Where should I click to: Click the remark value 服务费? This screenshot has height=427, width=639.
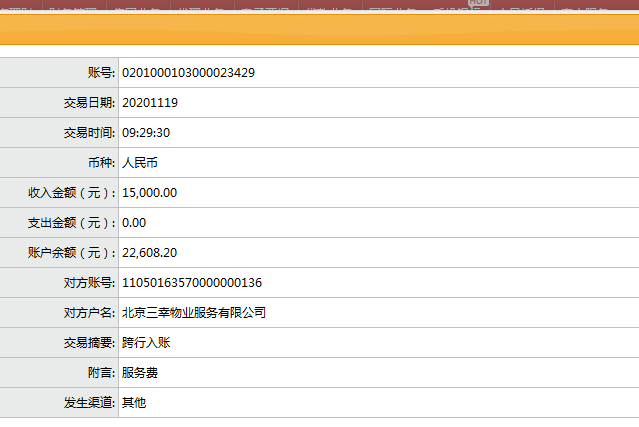pyautogui.click(x=140, y=373)
